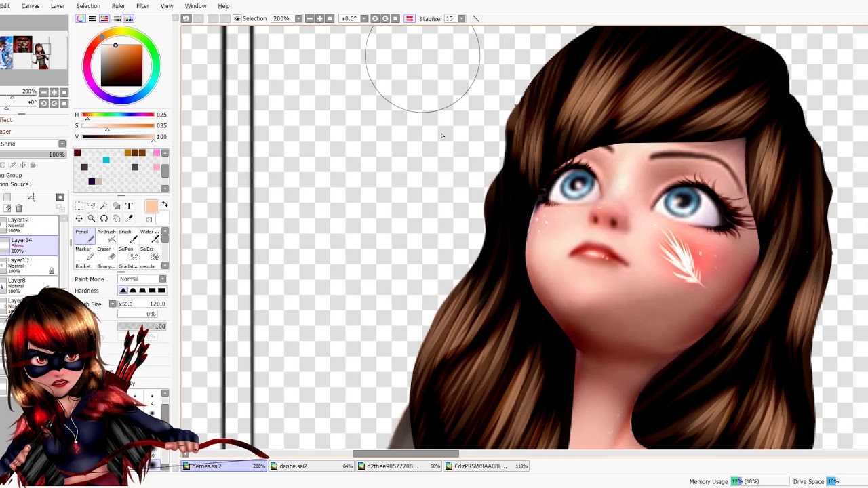
Task: Click the zoom in plus button
Action: pyautogui.click(x=320, y=18)
